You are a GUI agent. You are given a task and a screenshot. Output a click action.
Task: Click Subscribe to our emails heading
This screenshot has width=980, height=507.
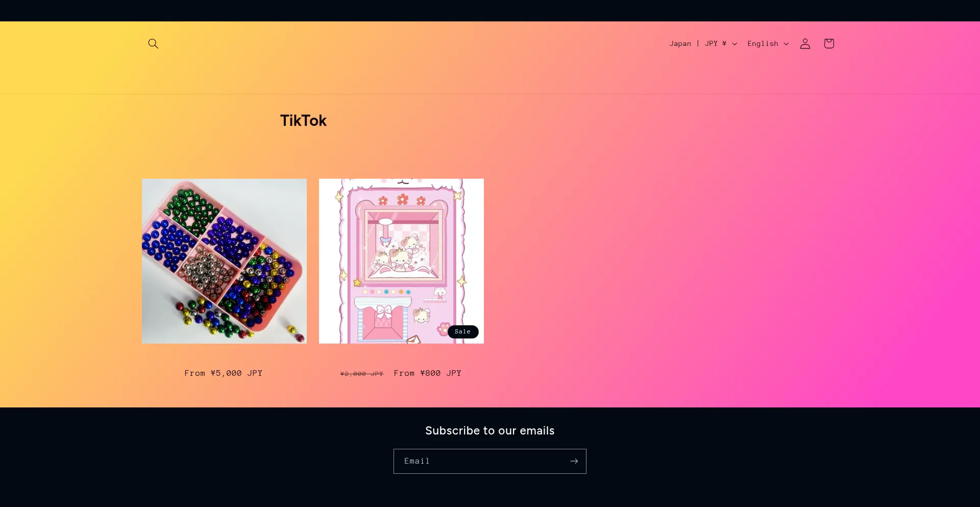(x=490, y=430)
